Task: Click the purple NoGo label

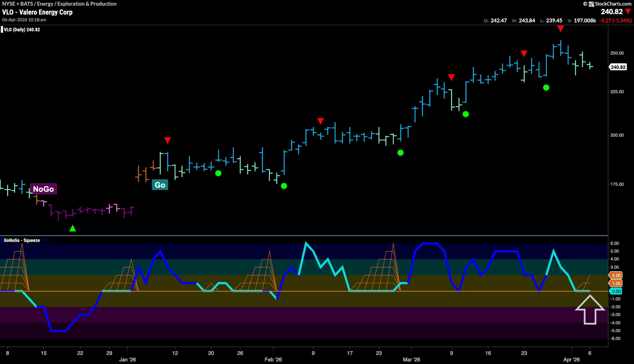Action: tap(44, 189)
